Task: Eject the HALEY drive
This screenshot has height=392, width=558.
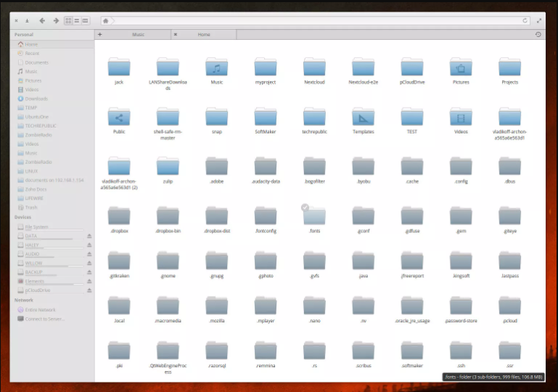Action: pyautogui.click(x=89, y=245)
